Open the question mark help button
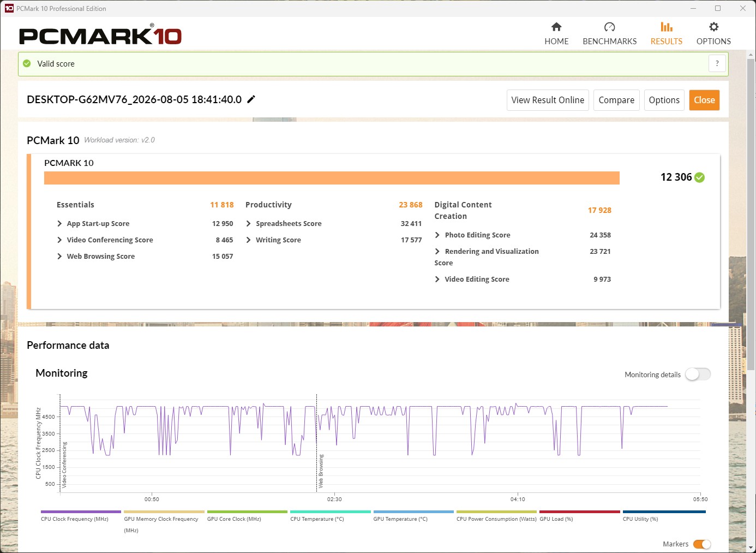This screenshot has width=756, height=553. tap(717, 63)
